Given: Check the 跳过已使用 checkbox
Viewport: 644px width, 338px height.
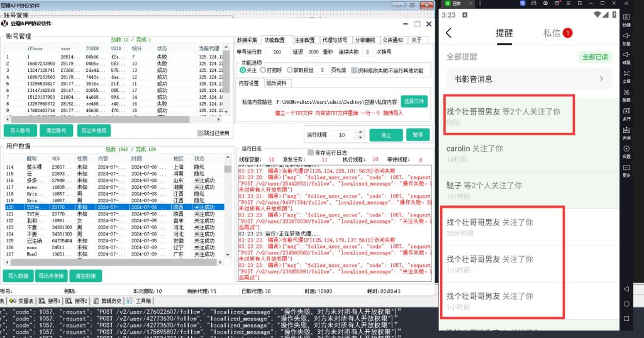Looking at the screenshot, I should 200,133.
